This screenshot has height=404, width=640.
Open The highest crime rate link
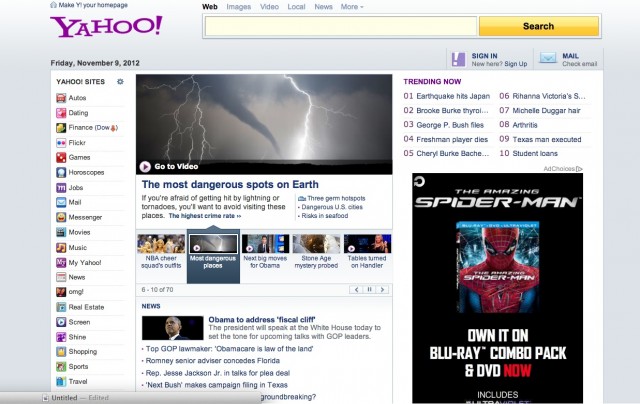pos(205,216)
